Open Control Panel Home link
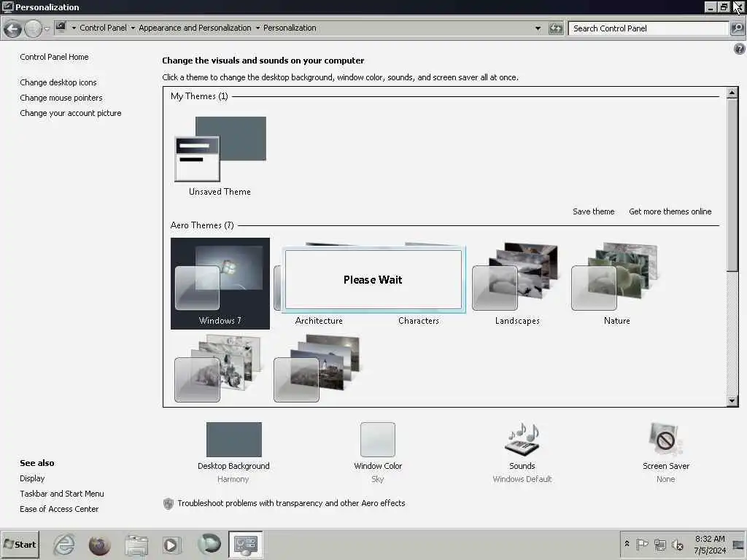The height and width of the screenshot is (560, 747). coord(54,57)
